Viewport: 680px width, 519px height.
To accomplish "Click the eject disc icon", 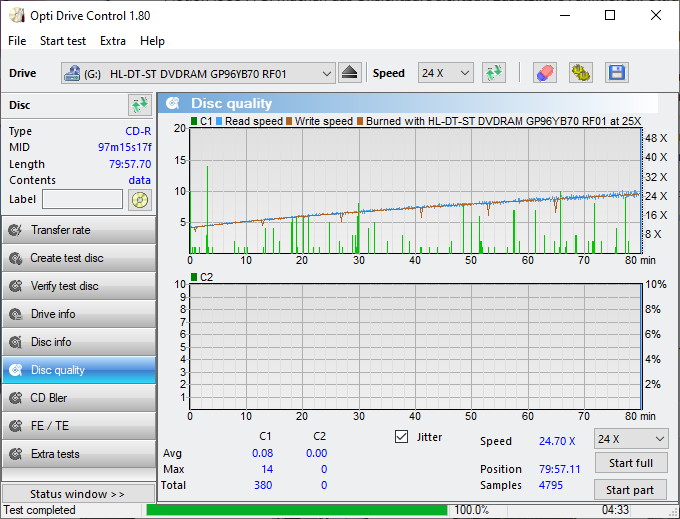I will 349,73.
